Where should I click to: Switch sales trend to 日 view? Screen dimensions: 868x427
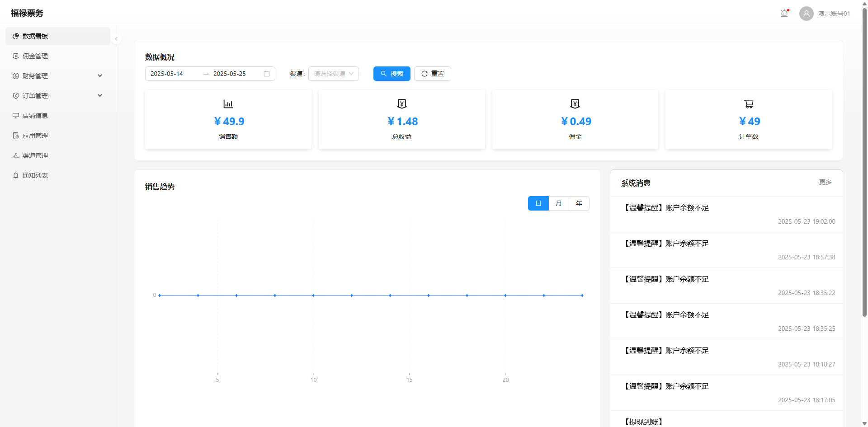[x=538, y=203]
